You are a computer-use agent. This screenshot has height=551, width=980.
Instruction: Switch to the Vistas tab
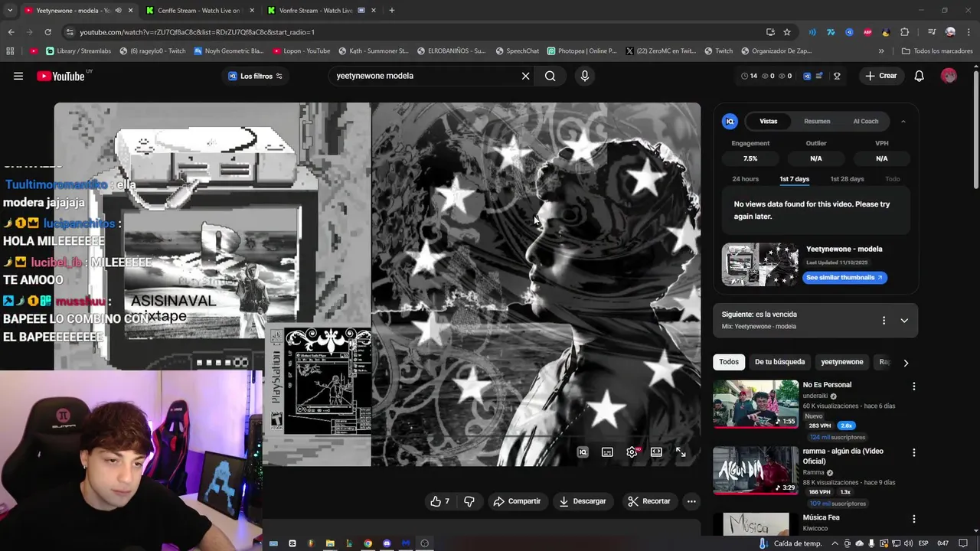768,121
